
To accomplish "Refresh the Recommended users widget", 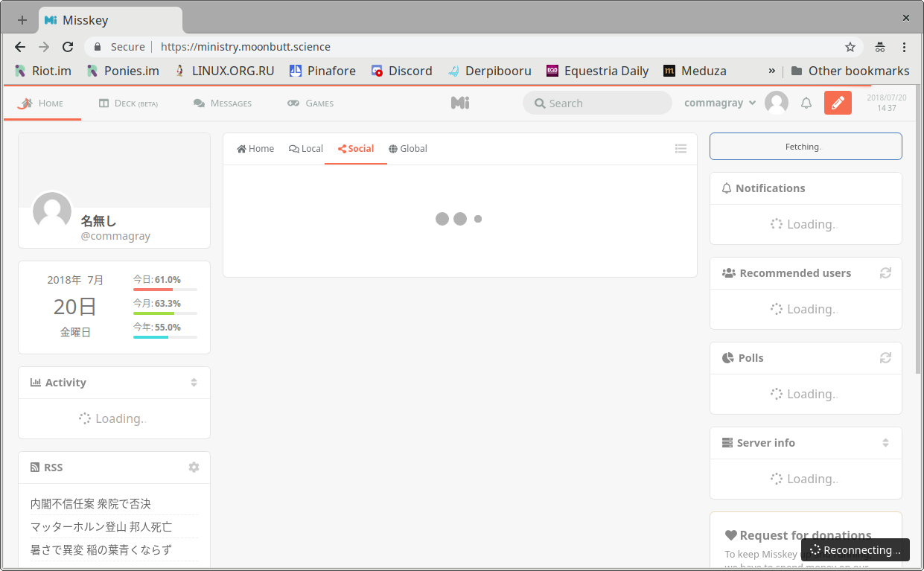I will 885,273.
